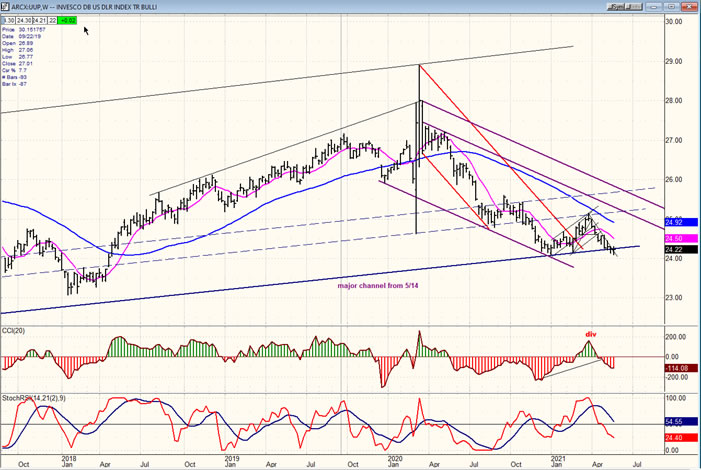Click the 'Bar Ix -87' data readout
Viewport: 701px width, 470px height.
tap(14, 84)
